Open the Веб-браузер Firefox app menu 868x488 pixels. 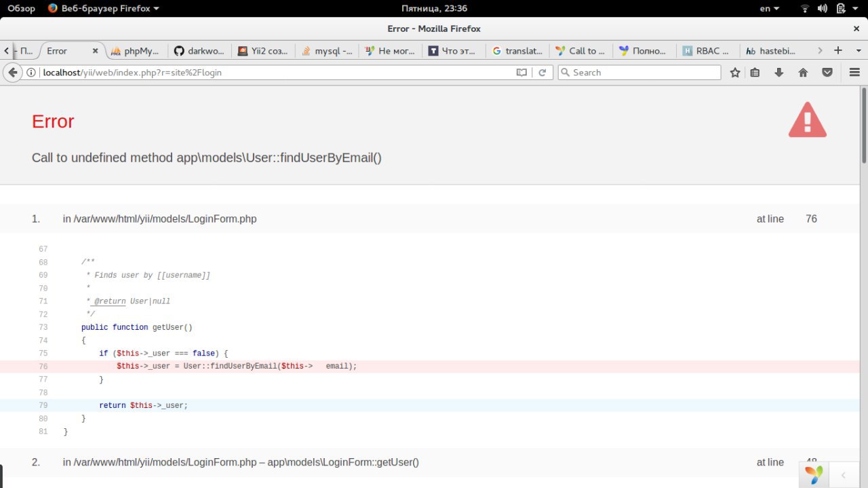click(x=104, y=8)
